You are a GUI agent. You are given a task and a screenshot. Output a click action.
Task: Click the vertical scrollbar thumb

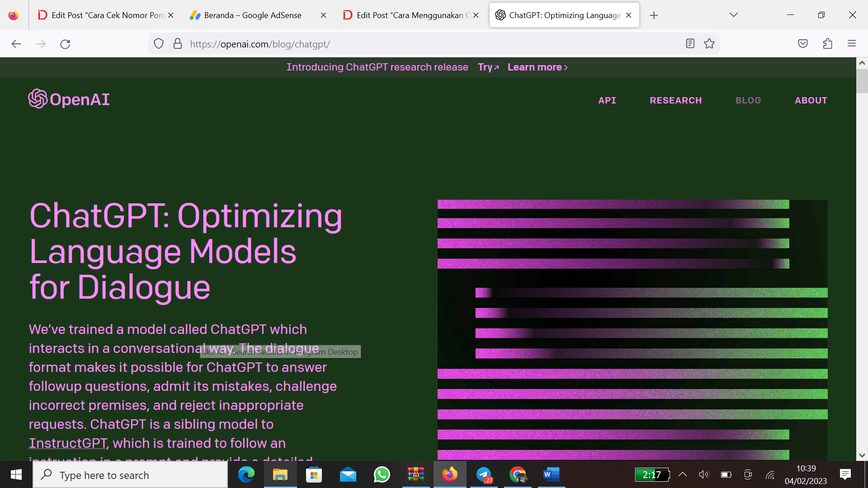pyautogui.click(x=862, y=81)
